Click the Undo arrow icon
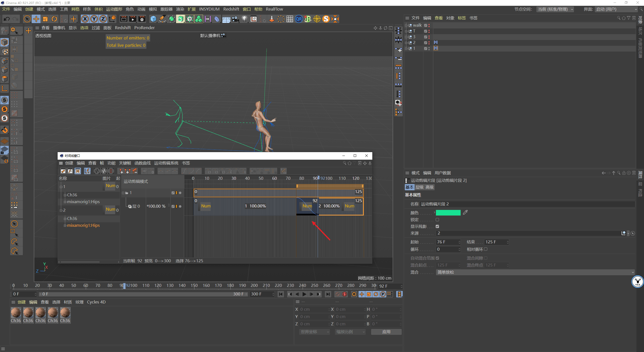 click(x=7, y=19)
